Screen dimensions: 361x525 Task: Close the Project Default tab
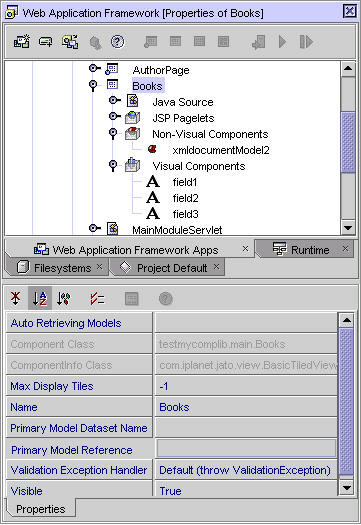pos(216,267)
